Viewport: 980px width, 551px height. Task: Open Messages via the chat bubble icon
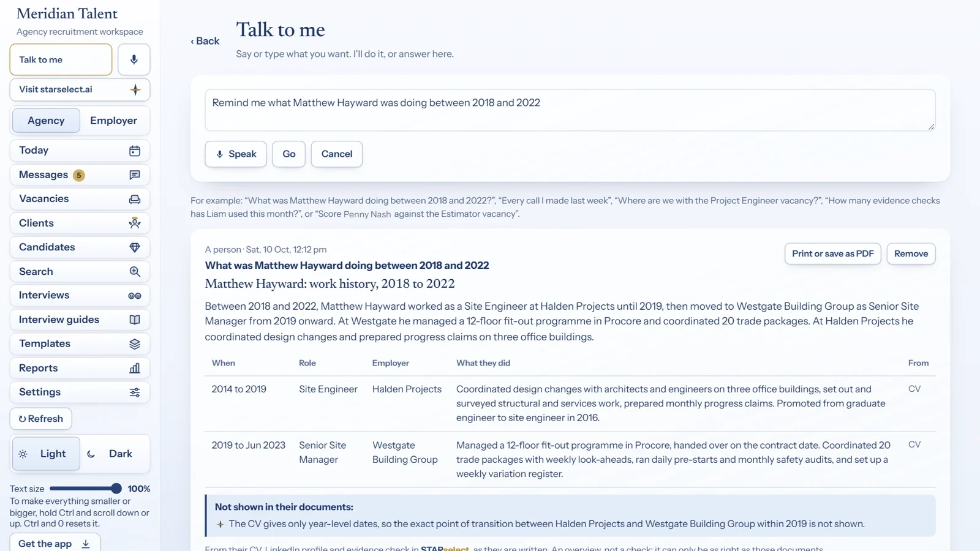click(x=135, y=175)
